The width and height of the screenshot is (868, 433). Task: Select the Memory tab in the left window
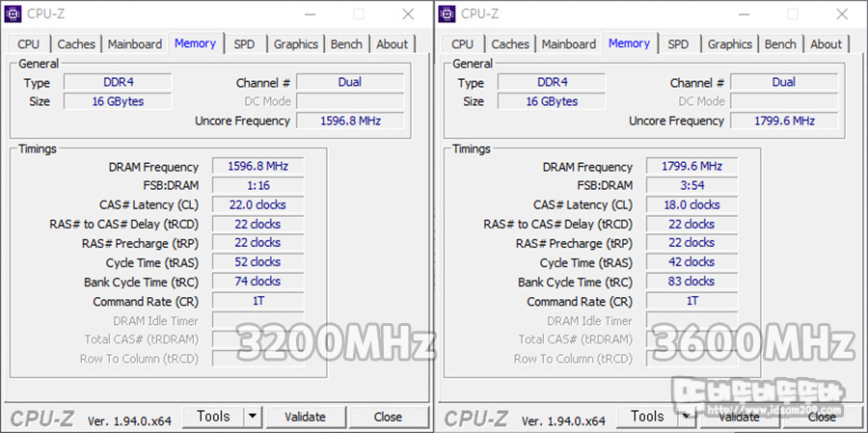[x=195, y=43]
